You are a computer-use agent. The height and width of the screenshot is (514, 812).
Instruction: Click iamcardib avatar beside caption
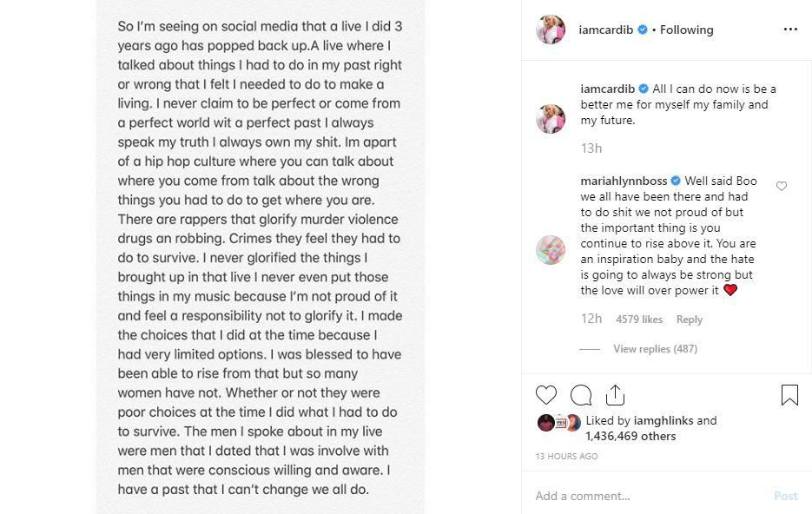[551, 119]
